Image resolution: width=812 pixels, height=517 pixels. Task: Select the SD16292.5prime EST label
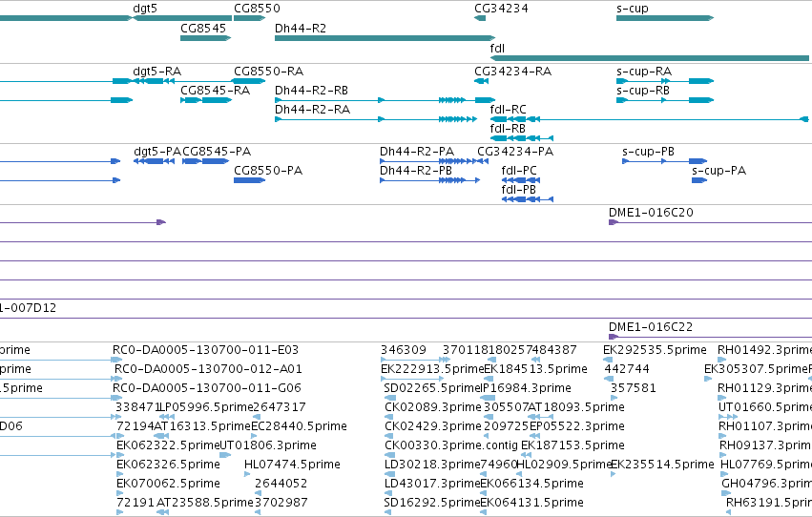(x=432, y=503)
